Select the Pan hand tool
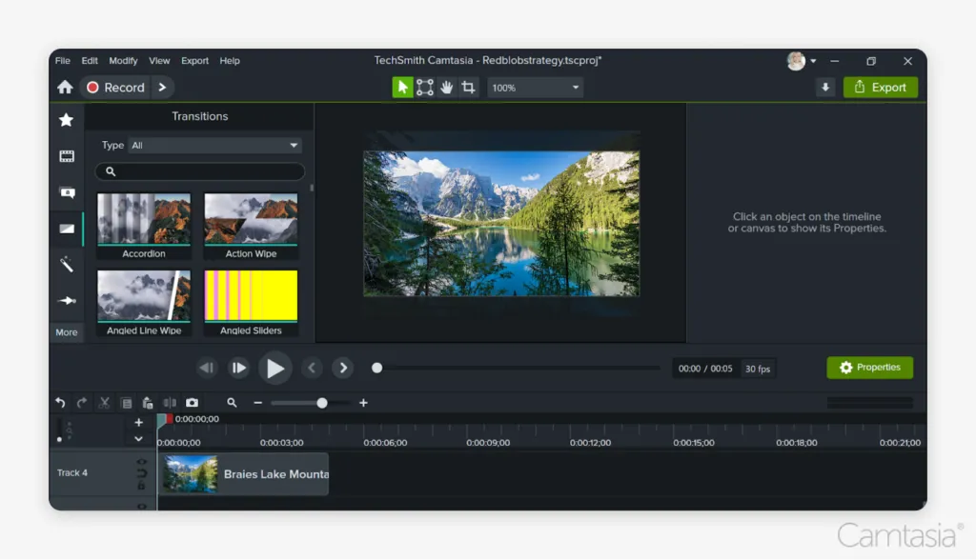The image size is (976, 560). 447,87
